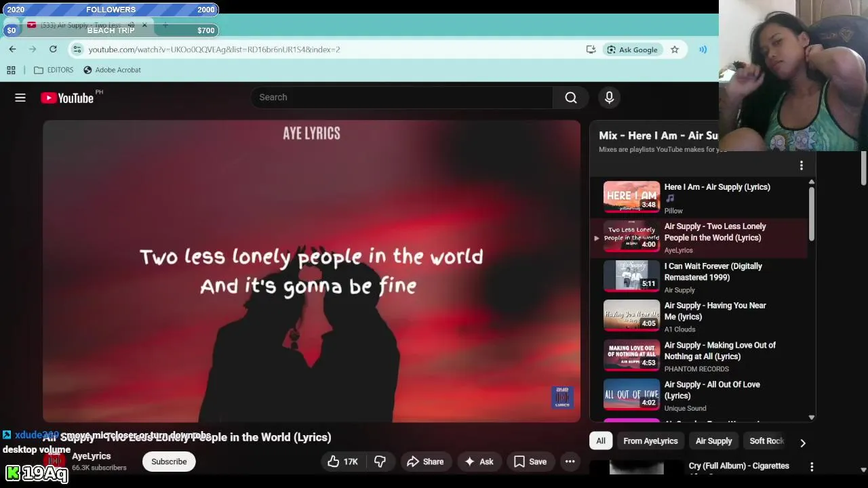Image resolution: width=868 pixels, height=488 pixels.
Task: Click 'Cry (Full Album) - Cigarettes' recommendation
Action: click(738, 466)
